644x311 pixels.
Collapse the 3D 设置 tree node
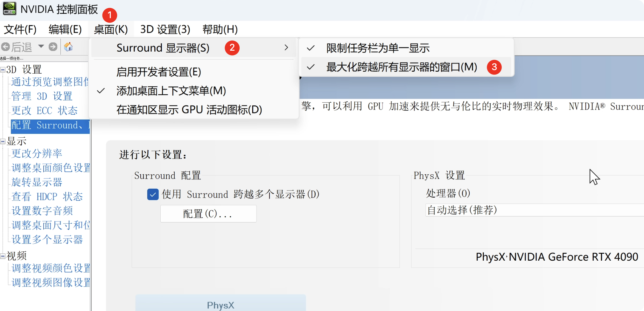point(3,69)
